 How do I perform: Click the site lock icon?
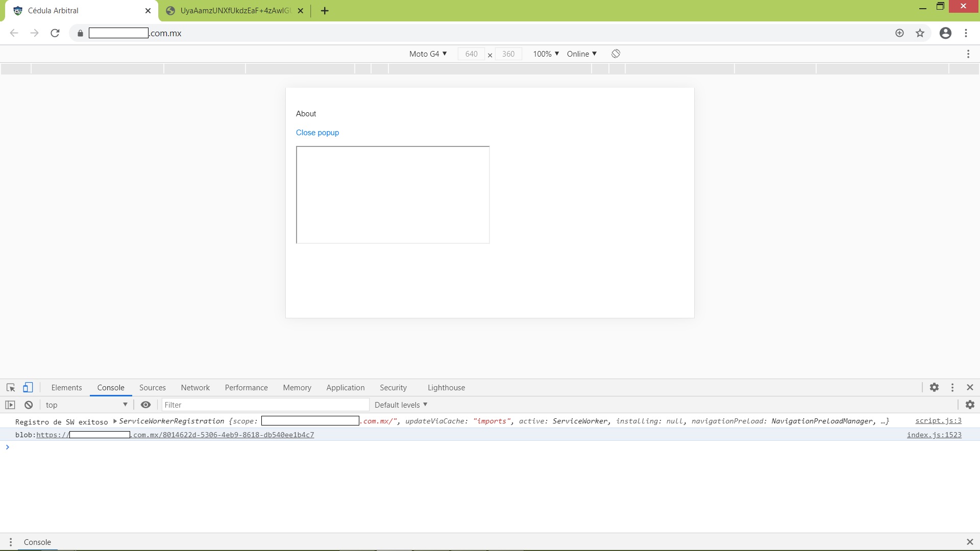pos(80,33)
